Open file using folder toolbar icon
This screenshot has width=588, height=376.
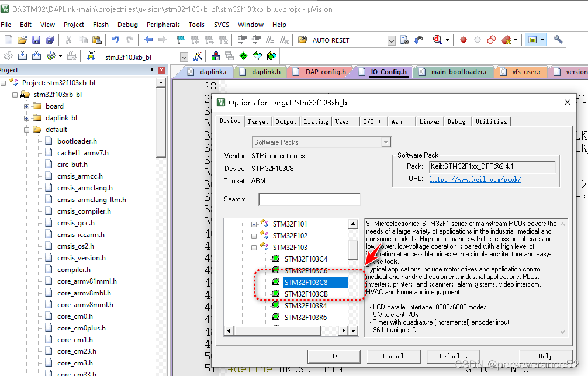[x=22, y=40]
